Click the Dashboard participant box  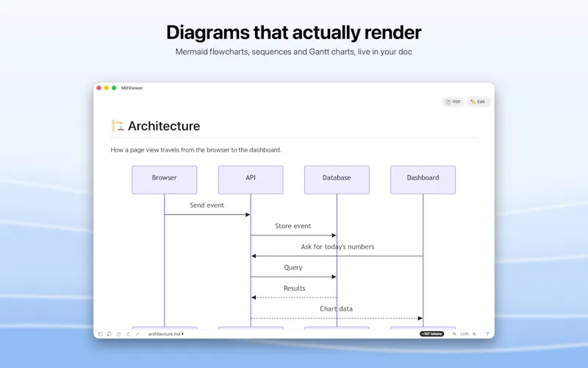tap(423, 180)
